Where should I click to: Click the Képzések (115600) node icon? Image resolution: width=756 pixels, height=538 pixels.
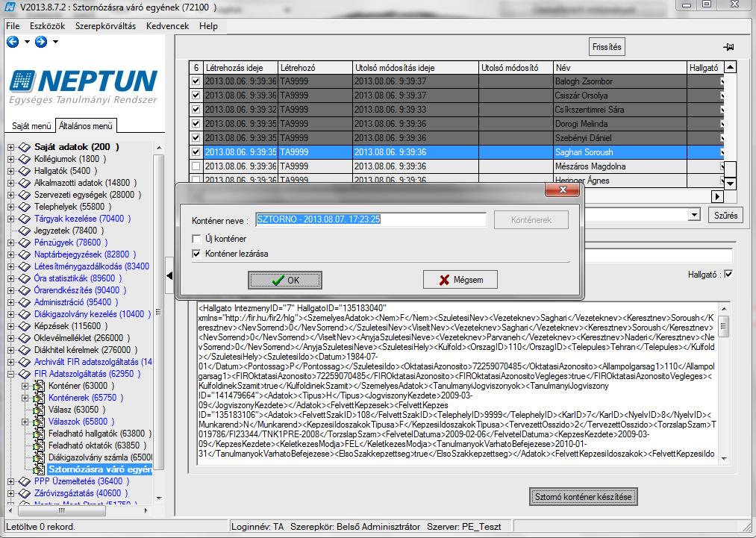pyautogui.click(x=25, y=326)
